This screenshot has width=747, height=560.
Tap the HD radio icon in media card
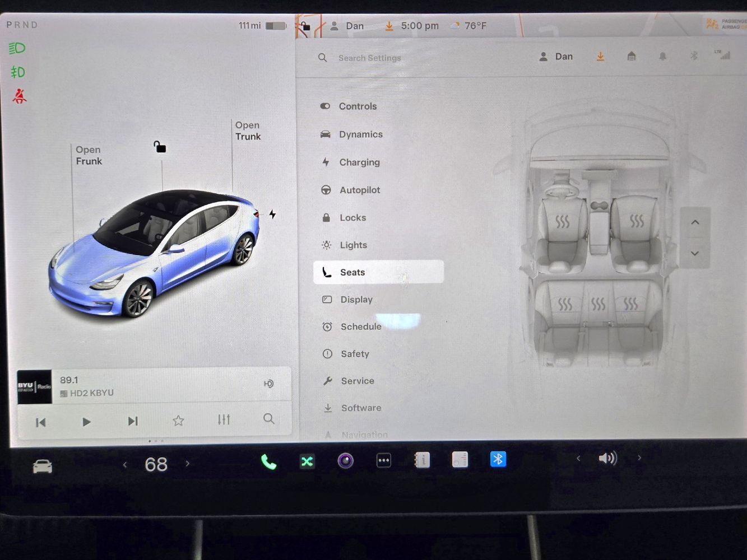click(x=268, y=384)
